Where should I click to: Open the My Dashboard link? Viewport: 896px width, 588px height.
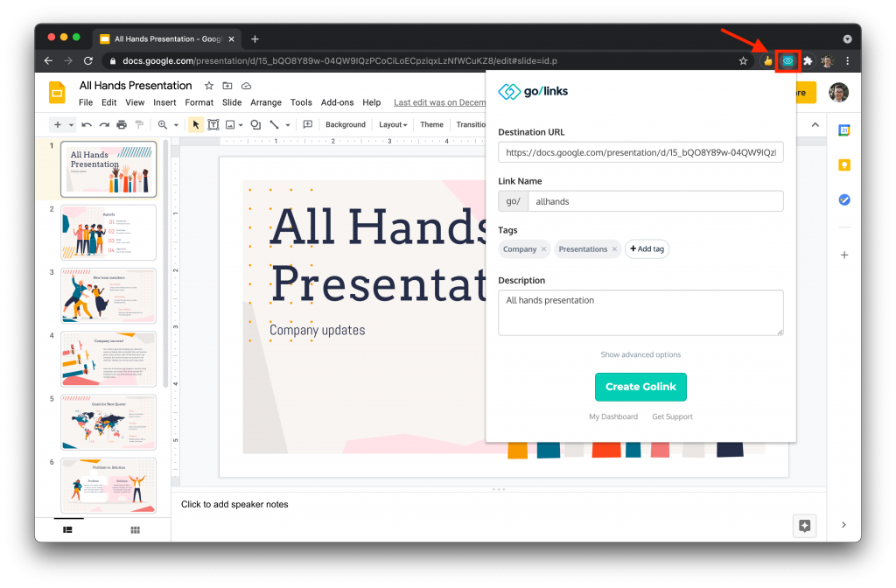(x=613, y=416)
